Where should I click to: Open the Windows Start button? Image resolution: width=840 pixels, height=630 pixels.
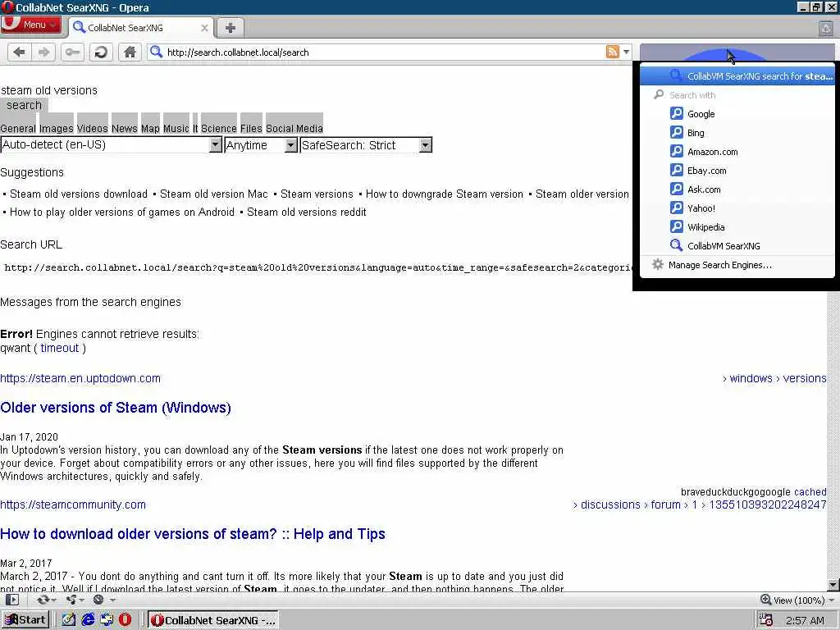pyautogui.click(x=25, y=620)
